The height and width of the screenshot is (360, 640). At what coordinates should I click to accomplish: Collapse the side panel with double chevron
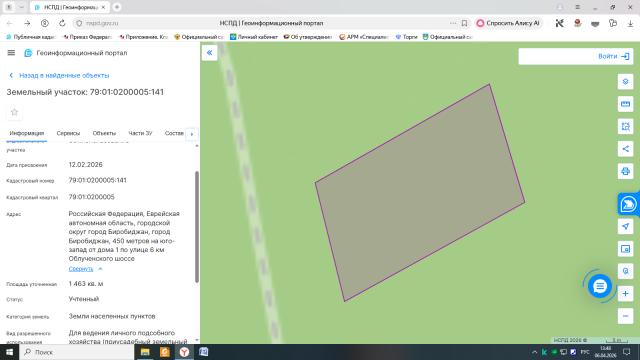coord(209,53)
